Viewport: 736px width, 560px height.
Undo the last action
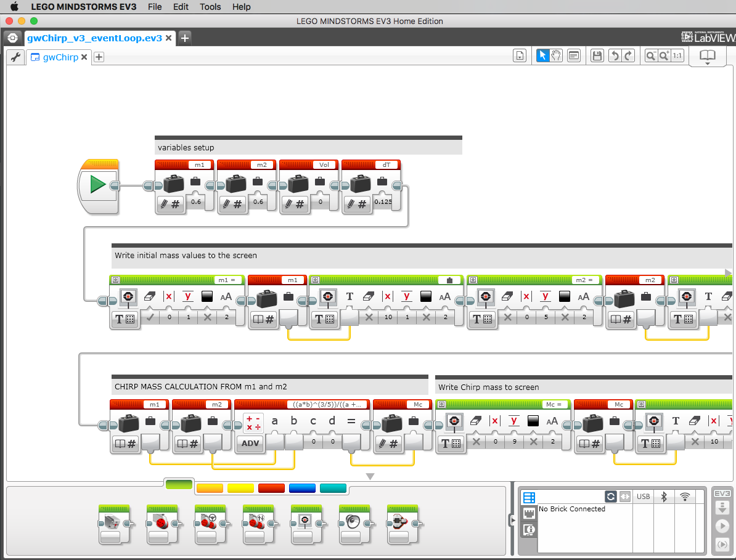(x=615, y=56)
